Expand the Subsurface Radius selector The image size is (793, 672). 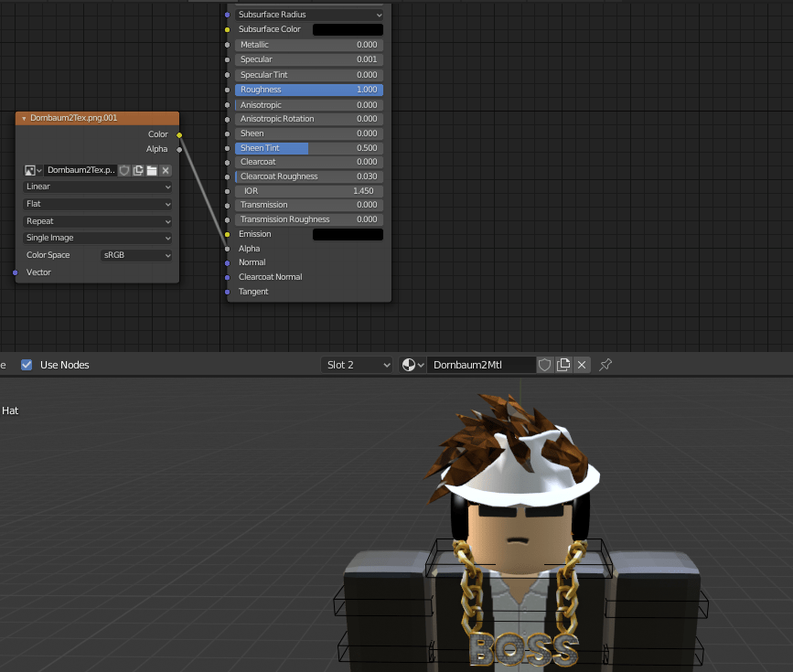tap(308, 14)
